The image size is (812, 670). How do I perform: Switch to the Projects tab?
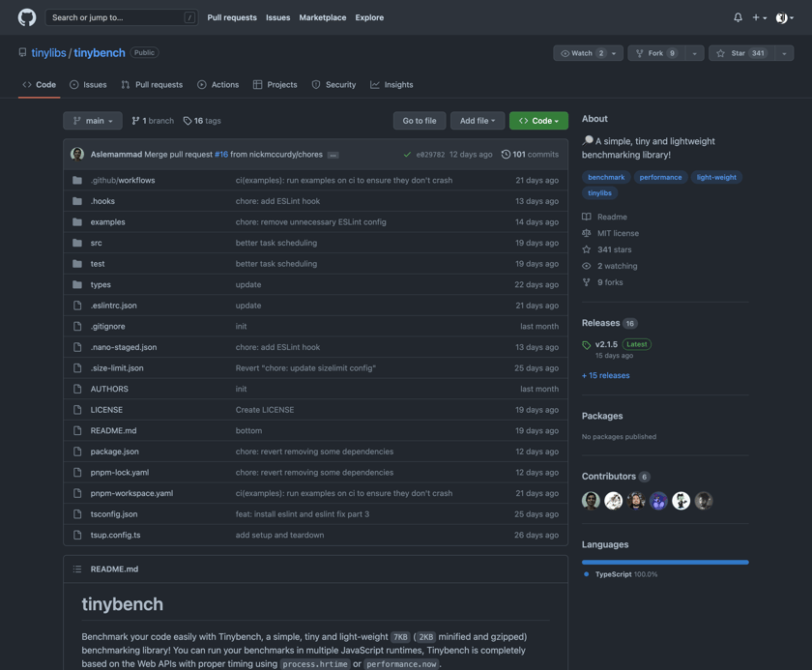(x=275, y=85)
